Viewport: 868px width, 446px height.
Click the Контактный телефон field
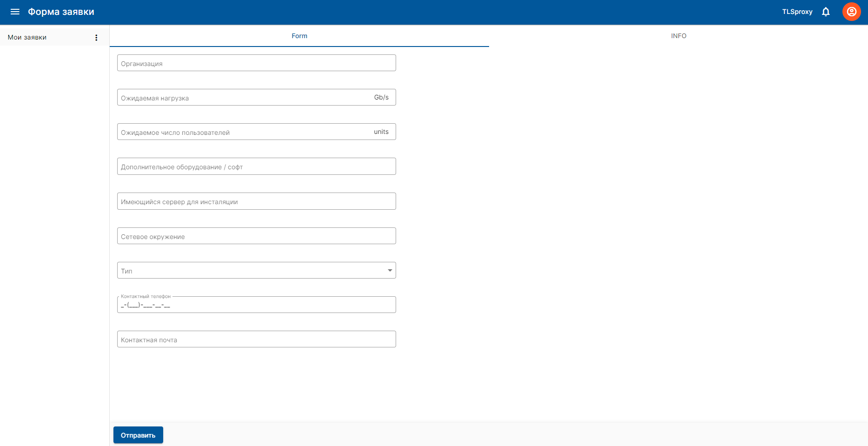pyautogui.click(x=256, y=305)
